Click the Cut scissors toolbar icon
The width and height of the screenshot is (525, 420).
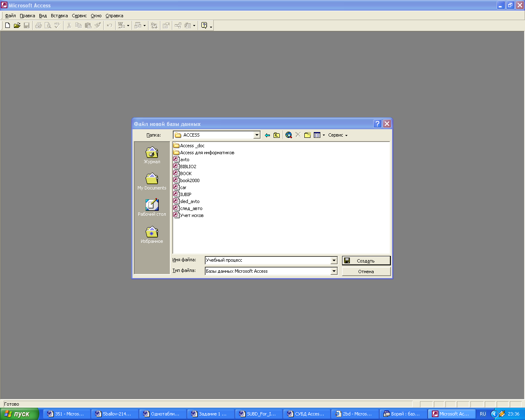(69, 25)
